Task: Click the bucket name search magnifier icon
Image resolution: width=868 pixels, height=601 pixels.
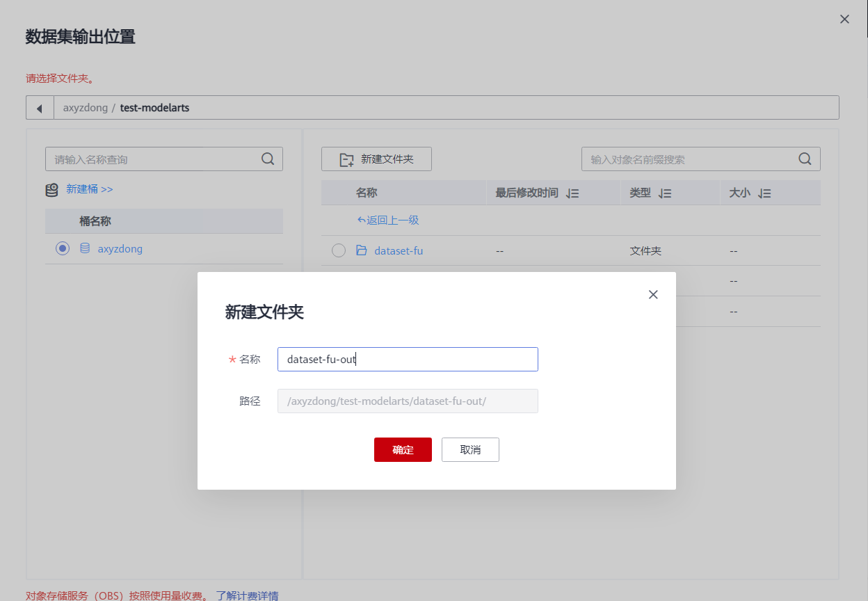Action: coord(268,159)
